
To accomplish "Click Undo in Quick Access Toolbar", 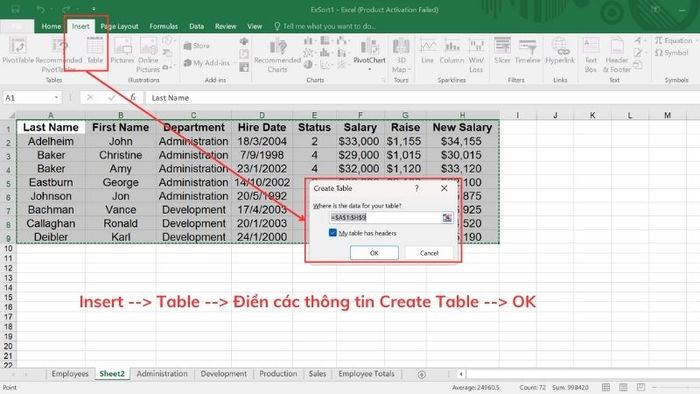I will click(x=41, y=9).
